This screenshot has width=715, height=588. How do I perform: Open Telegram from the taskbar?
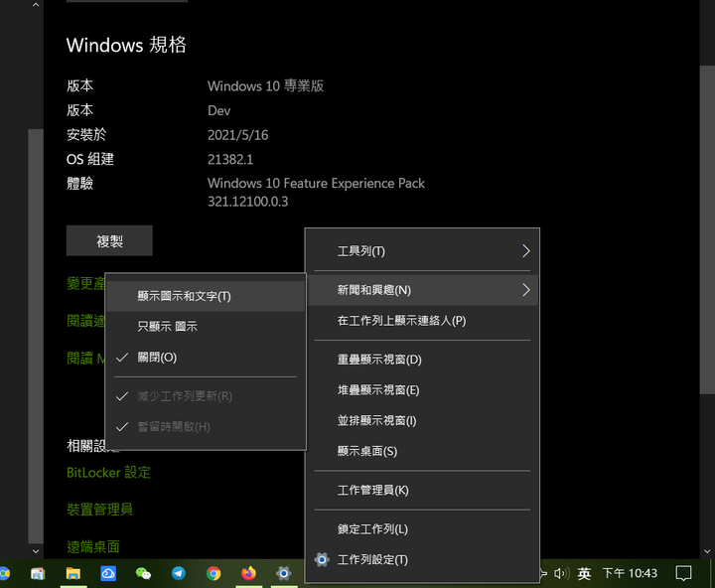(179, 573)
